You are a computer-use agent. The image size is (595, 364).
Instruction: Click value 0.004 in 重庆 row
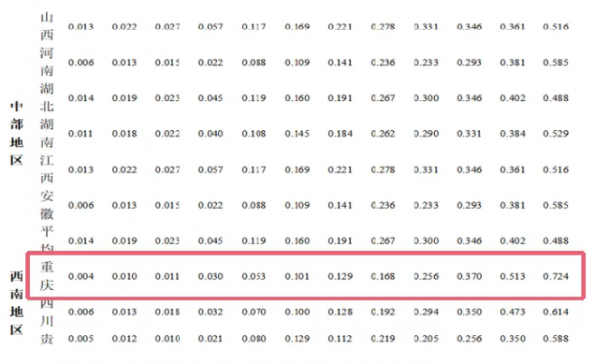point(80,276)
